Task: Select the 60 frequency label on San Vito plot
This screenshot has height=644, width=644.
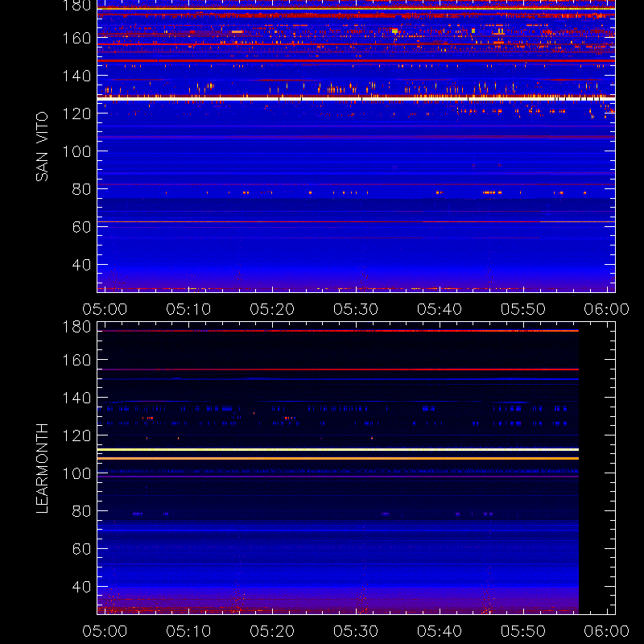Action: (81, 227)
